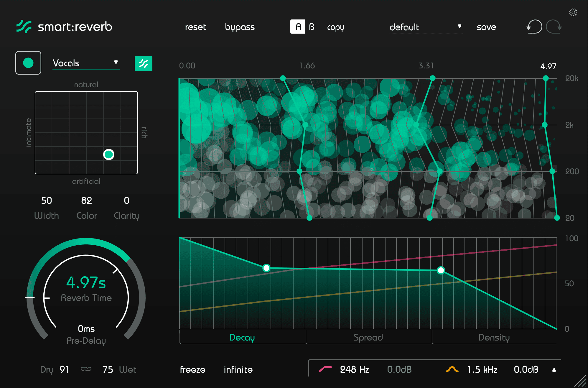Screen dimensions: 588x388
Task: Start learning with the green record button
Action: (x=28, y=63)
